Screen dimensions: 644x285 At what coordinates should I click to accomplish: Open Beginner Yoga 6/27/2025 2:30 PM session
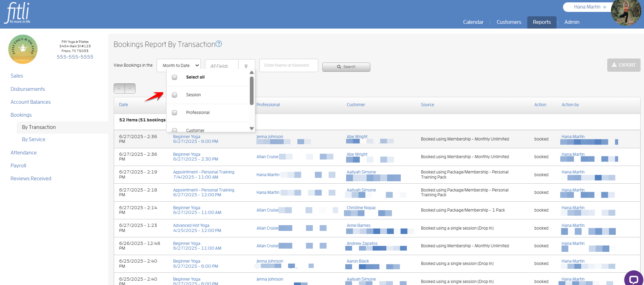195,157
